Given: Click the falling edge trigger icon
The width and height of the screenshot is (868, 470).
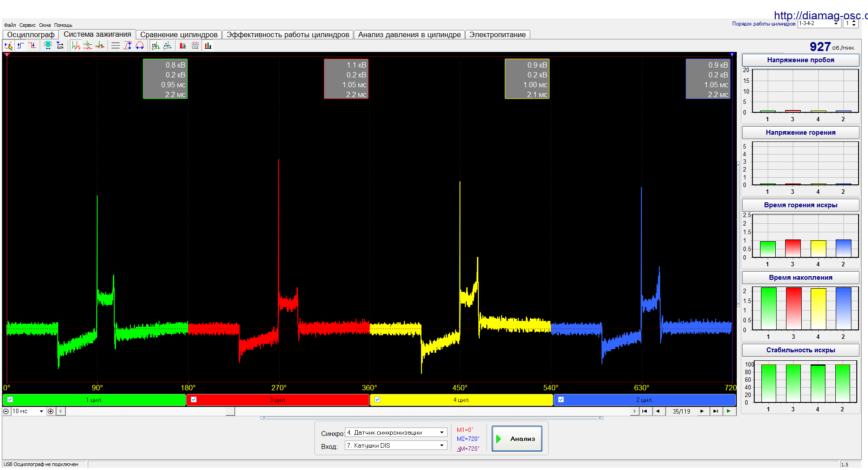Looking at the screenshot, I should [x=32, y=46].
